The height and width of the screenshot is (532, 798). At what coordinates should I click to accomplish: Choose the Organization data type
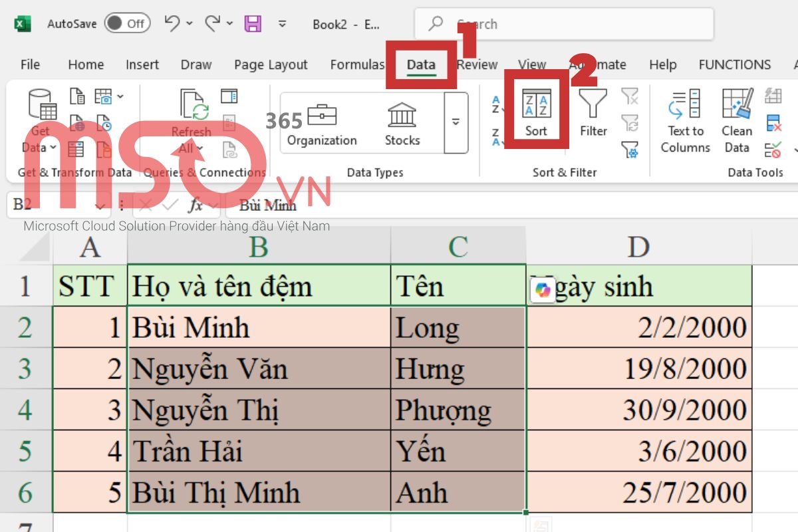coord(322,124)
